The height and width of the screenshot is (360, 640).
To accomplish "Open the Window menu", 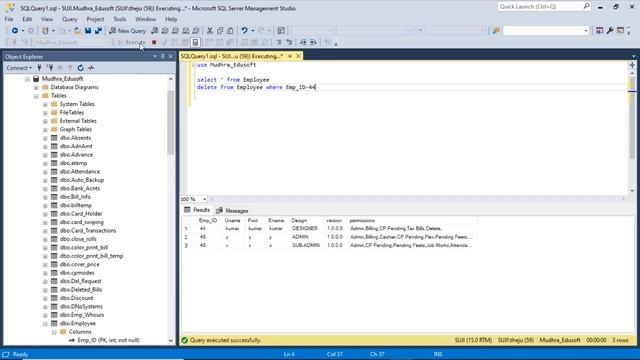I will (x=145, y=19).
